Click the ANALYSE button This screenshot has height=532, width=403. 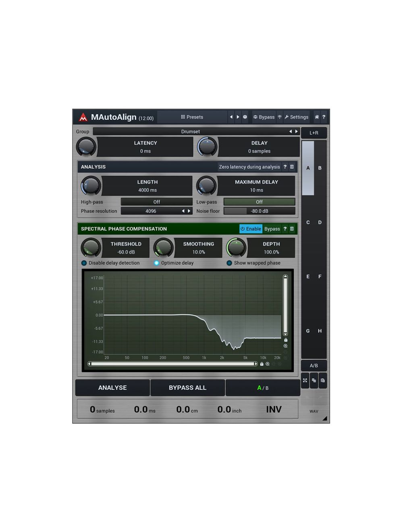112,388
